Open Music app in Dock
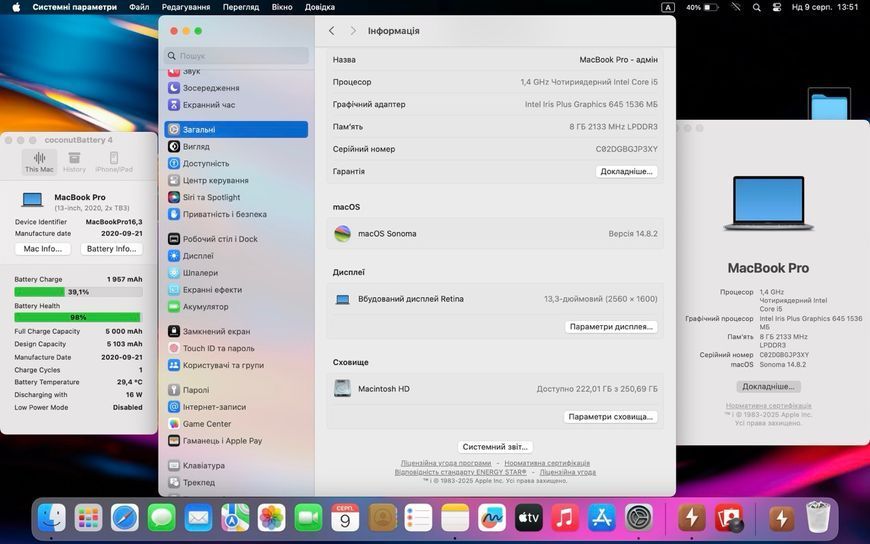Viewport: 870px width, 544px height. 565,517
